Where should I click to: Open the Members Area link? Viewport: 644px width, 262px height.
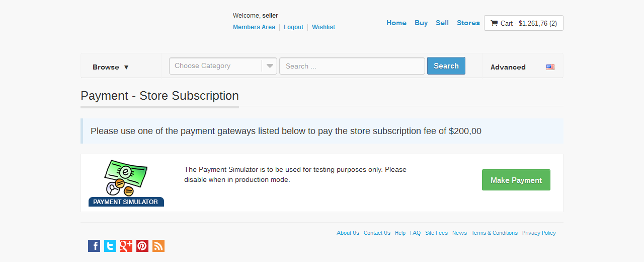(x=254, y=27)
